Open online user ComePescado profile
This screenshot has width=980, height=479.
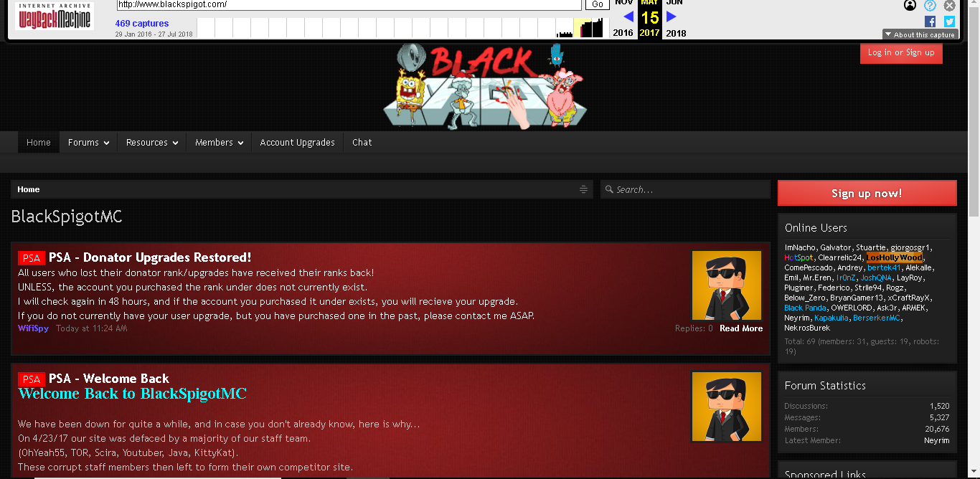point(809,267)
